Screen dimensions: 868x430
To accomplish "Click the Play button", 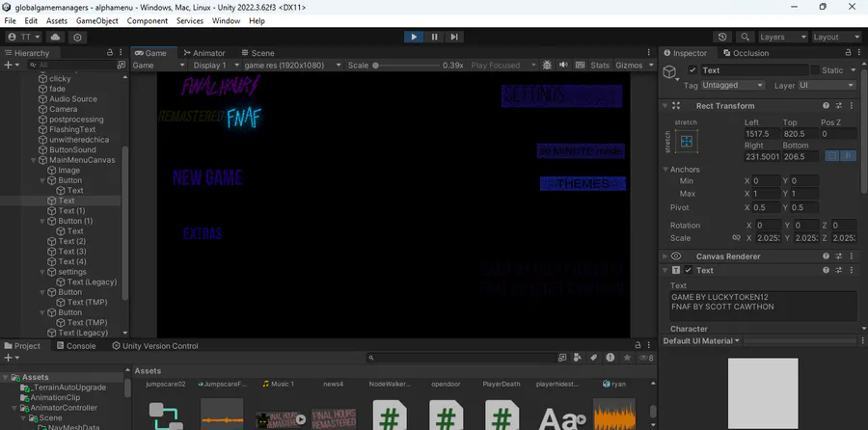I will click(x=414, y=37).
